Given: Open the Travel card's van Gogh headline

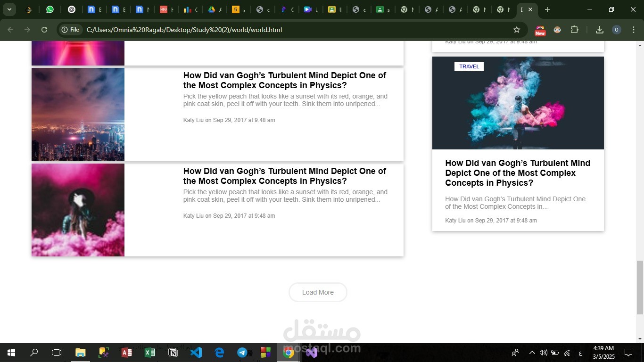Looking at the screenshot, I should [518, 173].
